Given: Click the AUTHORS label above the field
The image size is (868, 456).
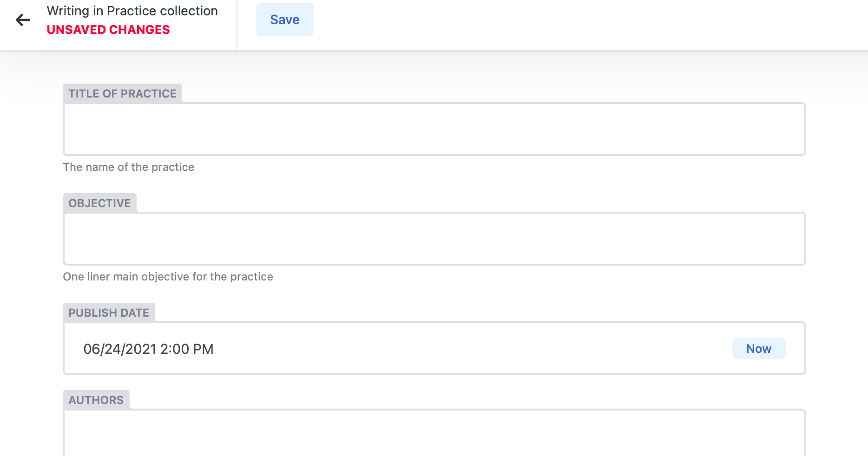Looking at the screenshot, I should (96, 400).
